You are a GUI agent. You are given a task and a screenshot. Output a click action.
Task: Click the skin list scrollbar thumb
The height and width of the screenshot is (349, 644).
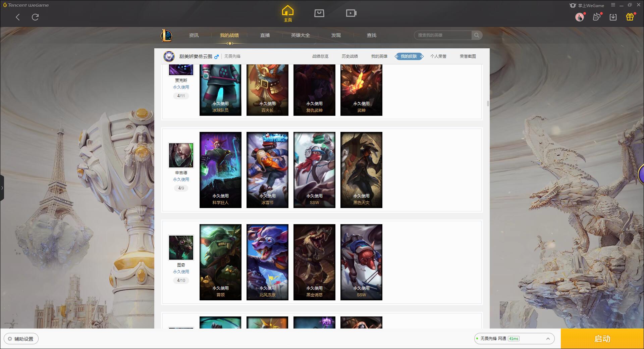pyautogui.click(x=488, y=103)
